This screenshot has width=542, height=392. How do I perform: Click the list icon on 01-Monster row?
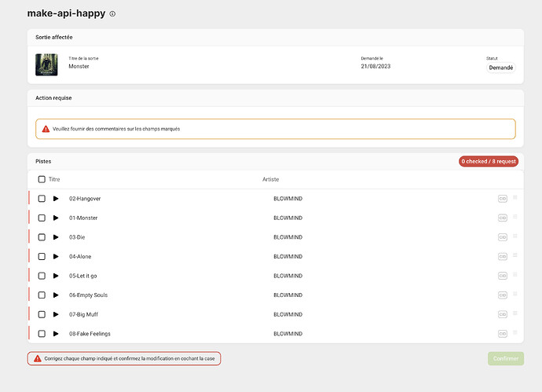point(515,217)
